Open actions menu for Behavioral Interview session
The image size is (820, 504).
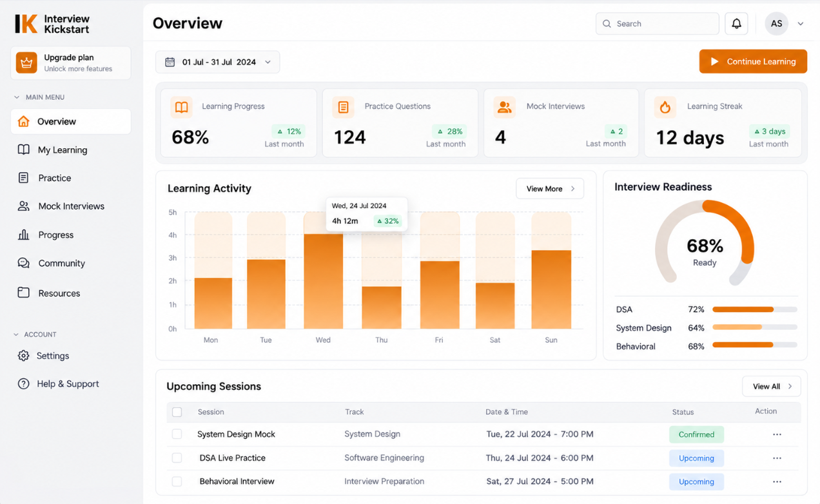777,481
